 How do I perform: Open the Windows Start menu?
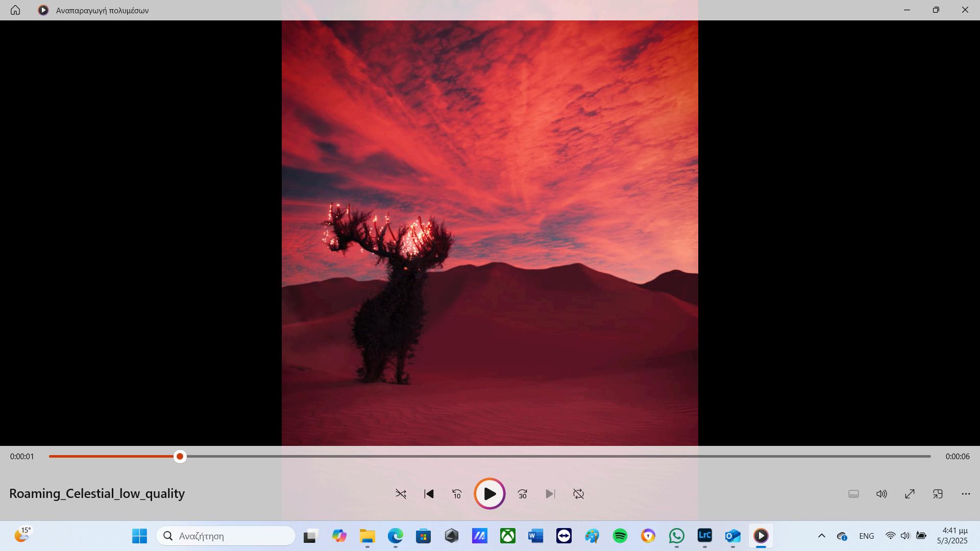(x=139, y=536)
